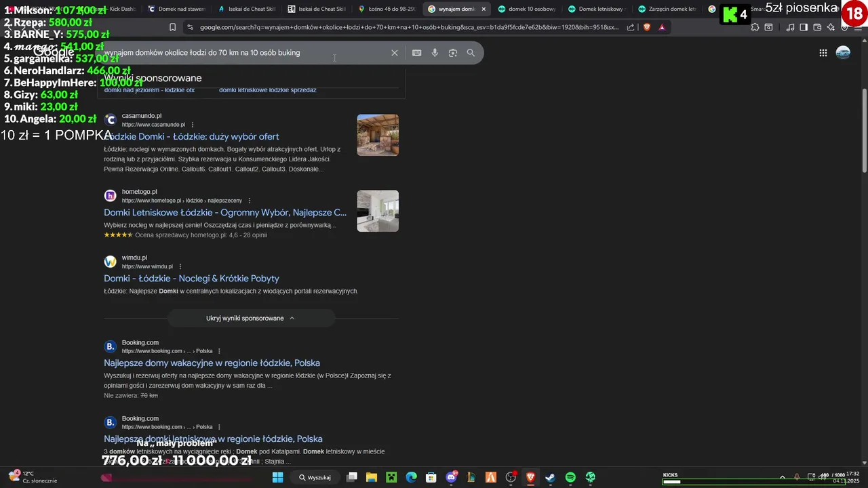
Task: Open File Explorer from the taskbar
Action: (x=372, y=477)
